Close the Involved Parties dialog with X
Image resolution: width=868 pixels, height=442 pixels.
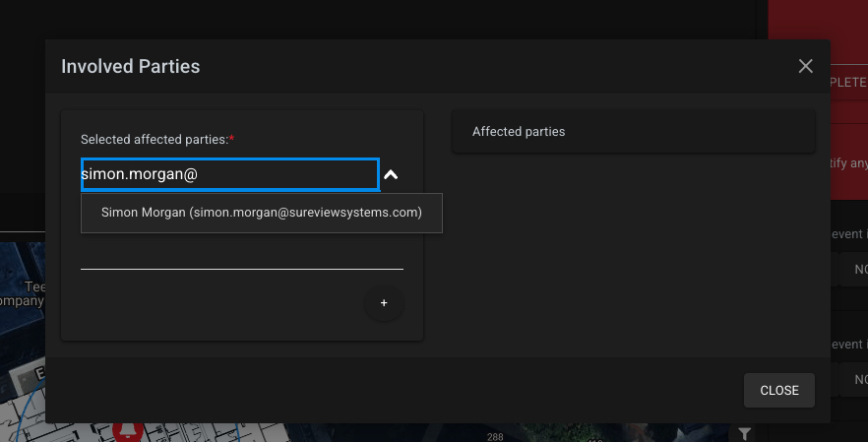tap(805, 66)
